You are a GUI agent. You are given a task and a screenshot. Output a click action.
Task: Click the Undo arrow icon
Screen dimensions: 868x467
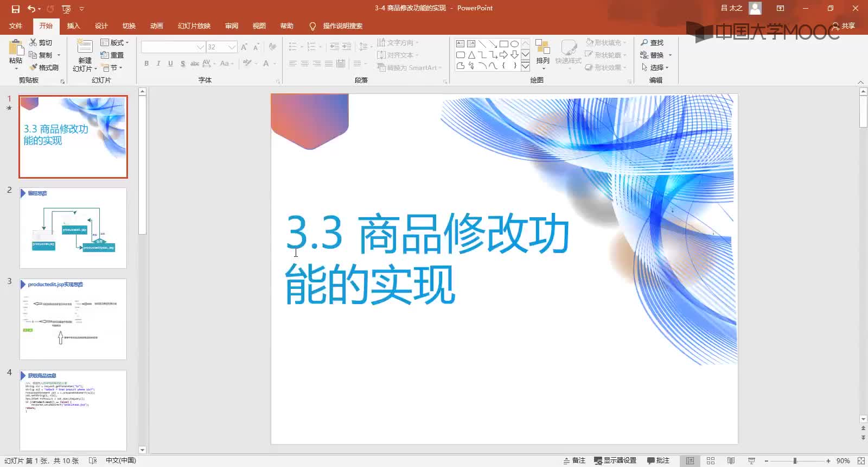click(31, 9)
